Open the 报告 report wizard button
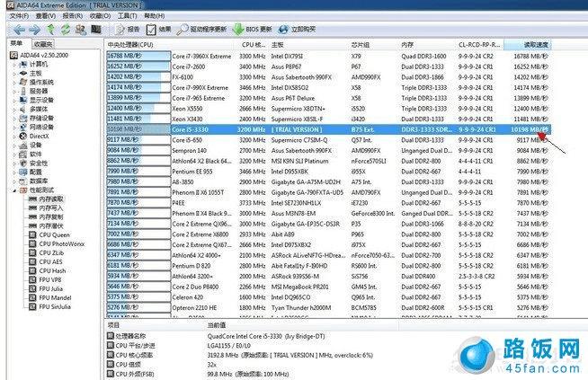This screenshot has width=588, height=380. pyautogui.click(x=128, y=30)
